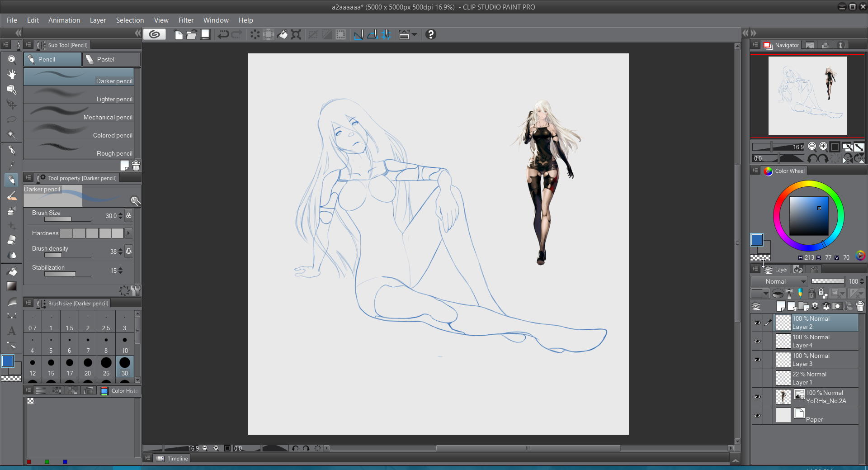Toggle Lock Layer padlock icon
Image resolution: width=868 pixels, height=470 pixels.
811,294
